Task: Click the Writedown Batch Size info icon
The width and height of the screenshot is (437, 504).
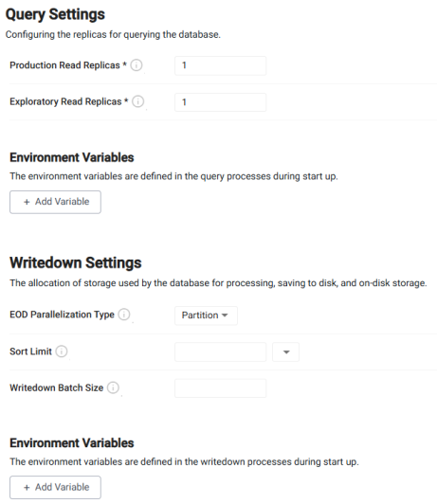Action: tap(113, 387)
